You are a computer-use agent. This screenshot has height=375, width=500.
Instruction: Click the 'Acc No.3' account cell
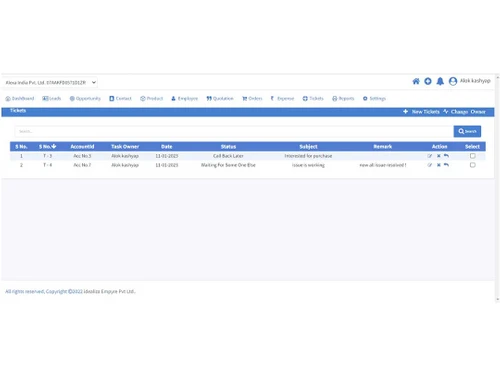(x=82, y=156)
